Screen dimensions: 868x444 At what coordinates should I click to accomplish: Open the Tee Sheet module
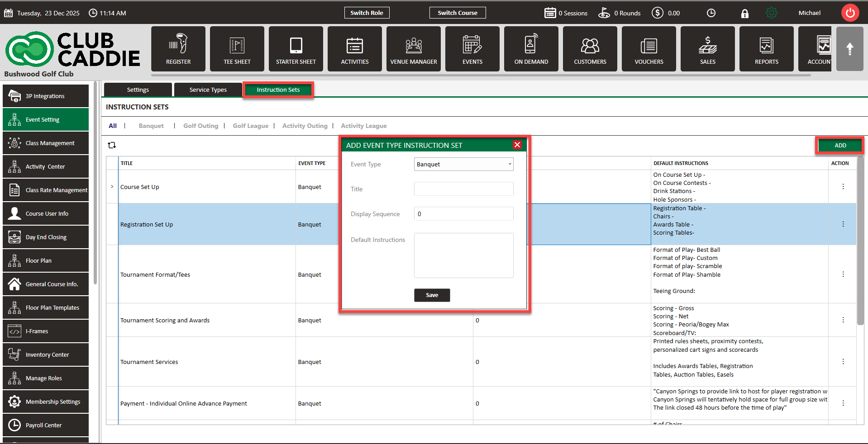pyautogui.click(x=237, y=49)
